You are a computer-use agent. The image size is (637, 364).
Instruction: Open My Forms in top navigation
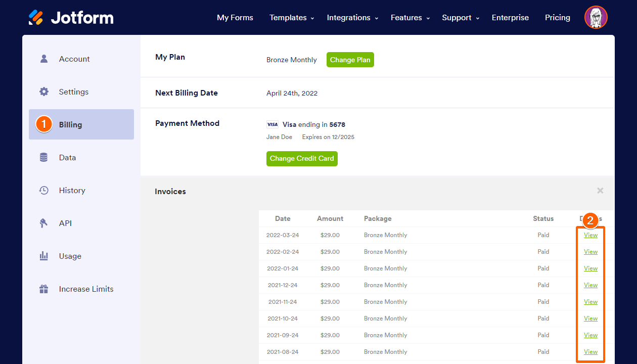235,18
